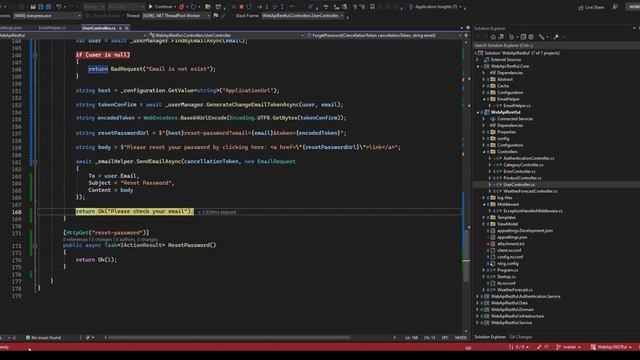Click the feedback icon beside Live Share
The image size is (640, 360).
click(615, 7)
